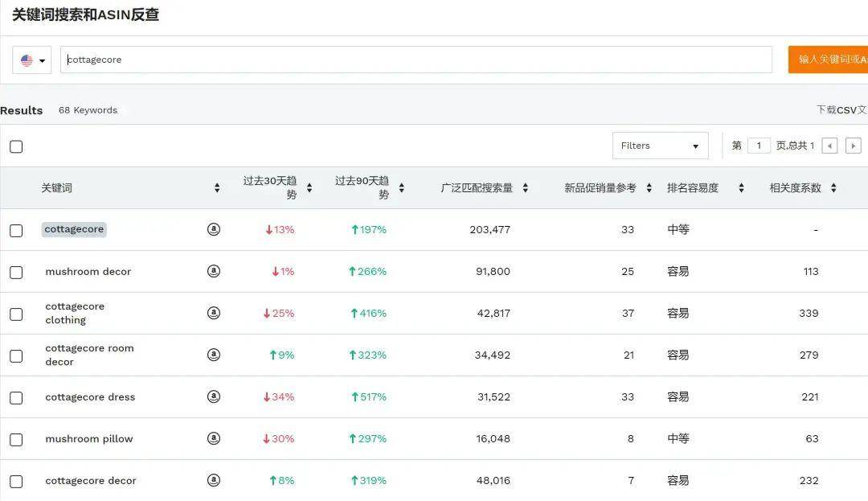The width and height of the screenshot is (868, 501).
Task: Sort table by 排名容易度 header
Action: point(741,188)
